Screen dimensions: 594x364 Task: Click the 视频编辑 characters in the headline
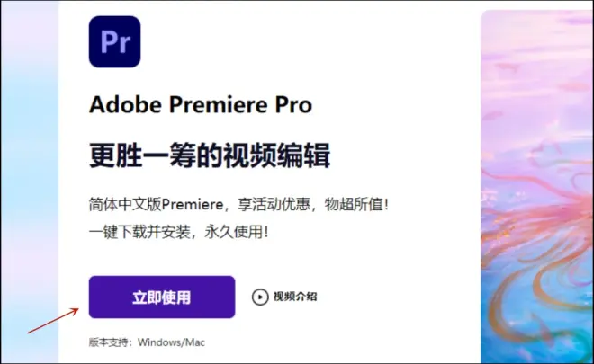pyautogui.click(x=277, y=155)
